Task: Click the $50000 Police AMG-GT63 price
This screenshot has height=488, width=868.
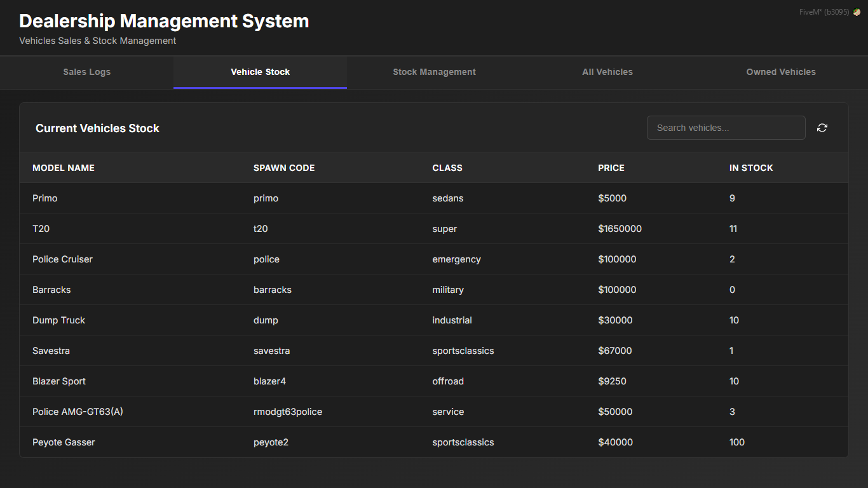Action: [x=615, y=412]
